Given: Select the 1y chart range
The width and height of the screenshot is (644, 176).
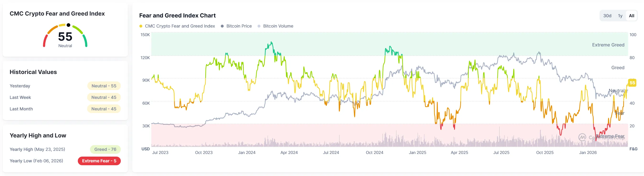Looking at the screenshot, I should point(620,16).
